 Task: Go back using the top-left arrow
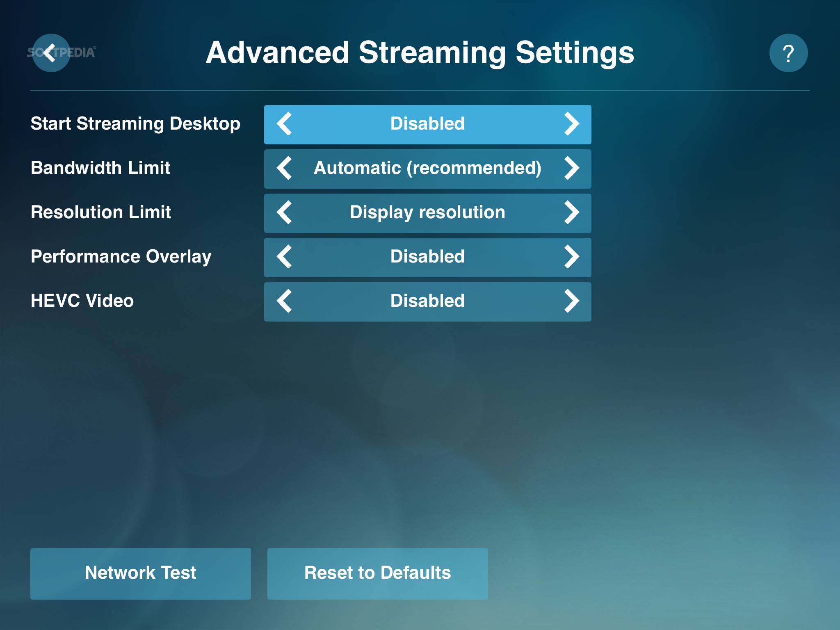(51, 53)
